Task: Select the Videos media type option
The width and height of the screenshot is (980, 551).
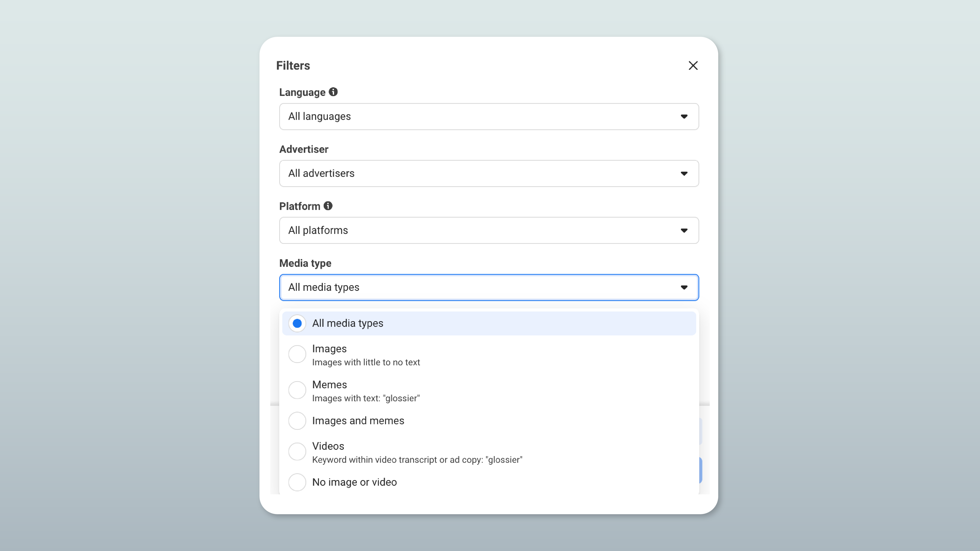Action: [x=297, y=451]
